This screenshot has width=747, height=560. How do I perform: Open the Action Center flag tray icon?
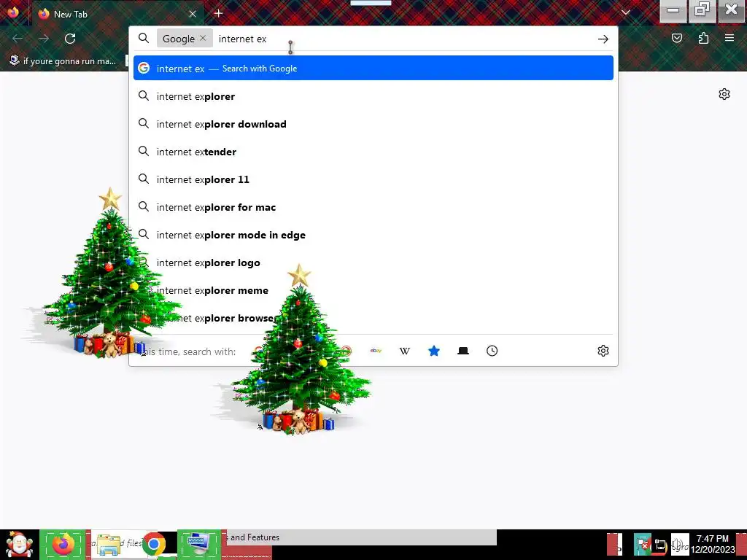(642, 545)
